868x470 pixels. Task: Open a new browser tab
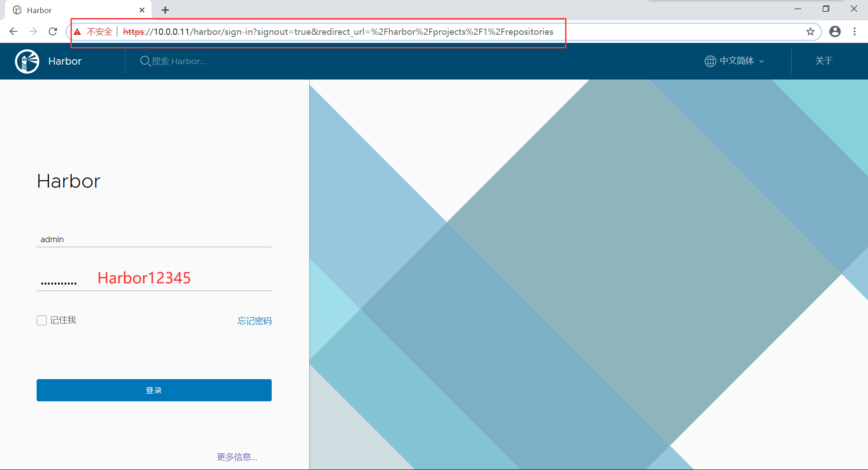click(x=165, y=10)
